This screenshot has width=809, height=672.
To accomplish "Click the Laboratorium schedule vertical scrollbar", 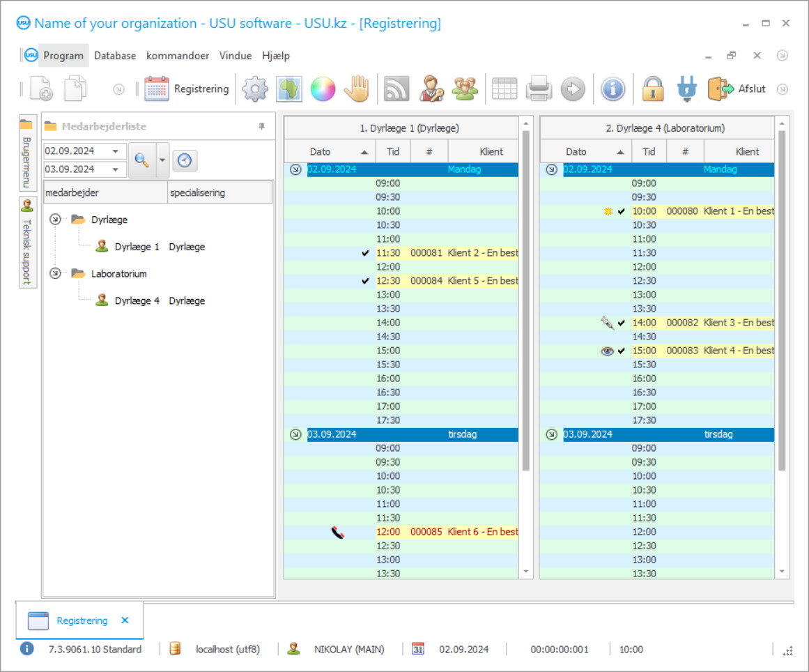I will (x=782, y=300).
